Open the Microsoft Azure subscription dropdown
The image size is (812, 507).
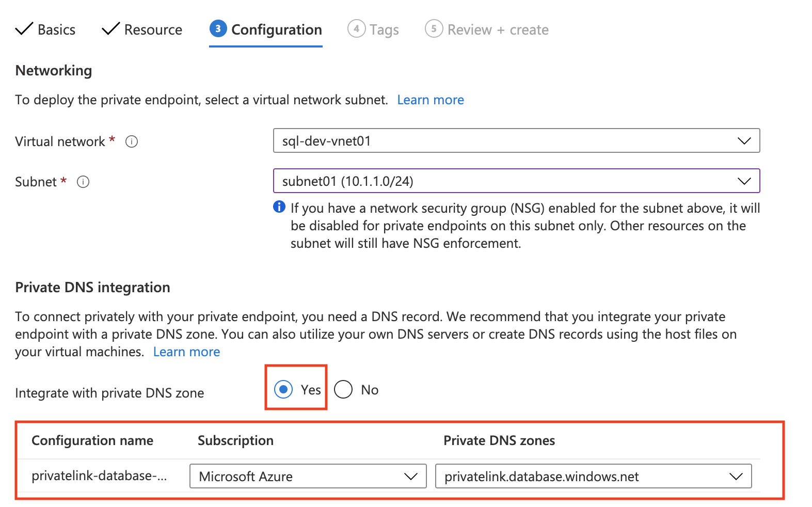308,476
